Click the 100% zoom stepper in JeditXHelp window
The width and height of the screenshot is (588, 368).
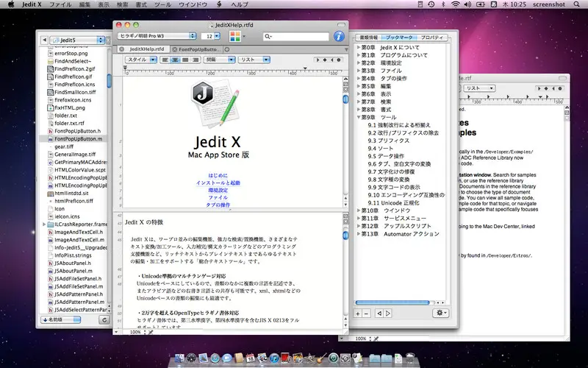point(145,332)
